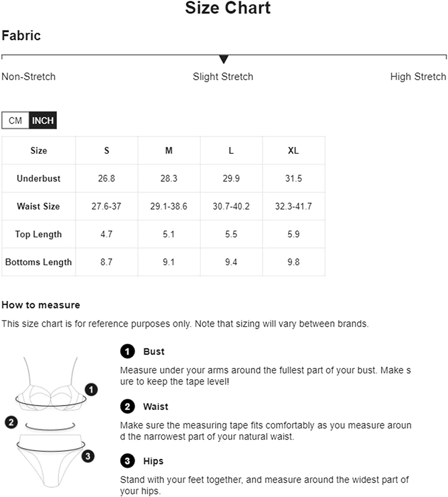Click the High Stretch fabric label
Screen dimensions: 448x497
tap(418, 77)
